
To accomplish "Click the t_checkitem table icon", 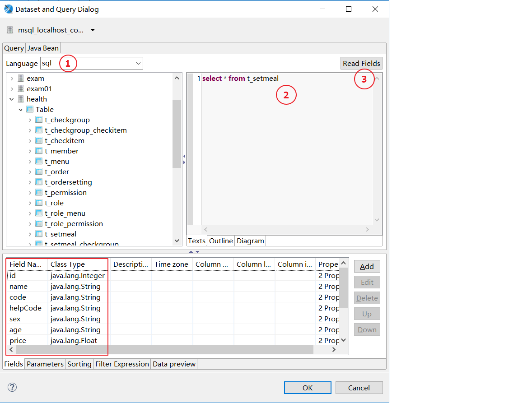I will [x=39, y=141].
